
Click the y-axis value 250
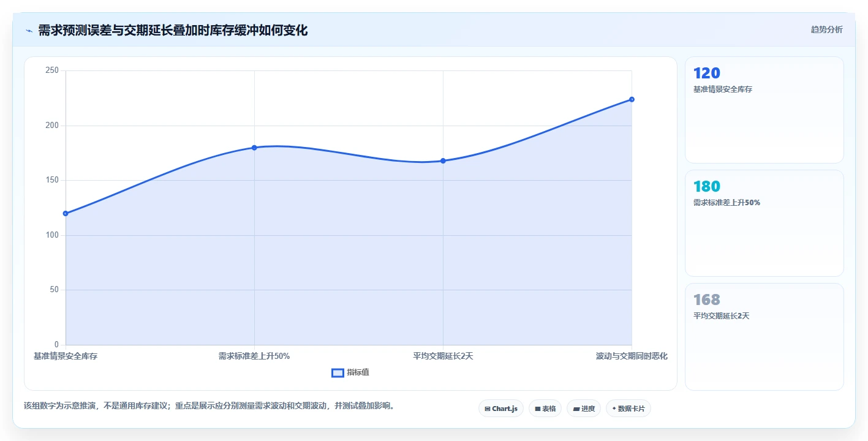[52, 70]
